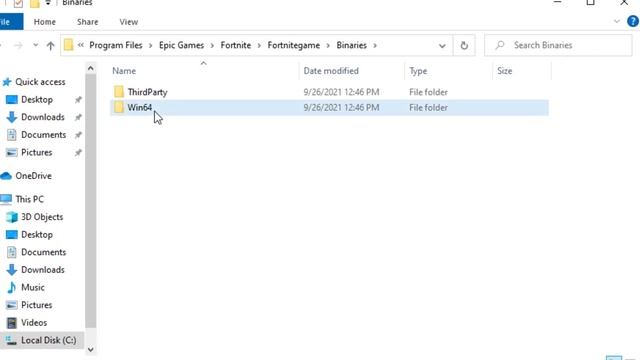Screen dimensions: 640x360
Task: Open Quick Access Toolbar customize dropdown
Action: (x=48, y=3)
